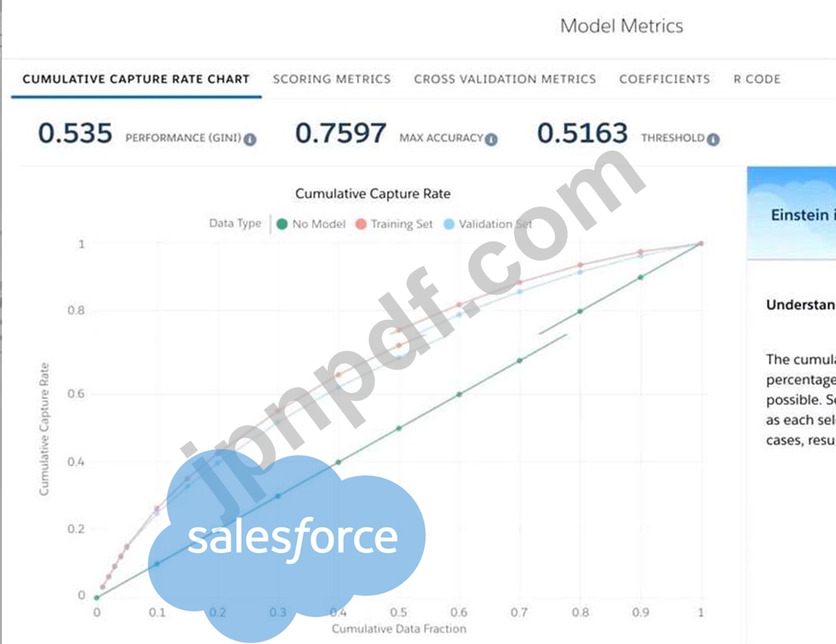Open the Scoring Metrics tab
836x644 pixels.
coord(331,79)
